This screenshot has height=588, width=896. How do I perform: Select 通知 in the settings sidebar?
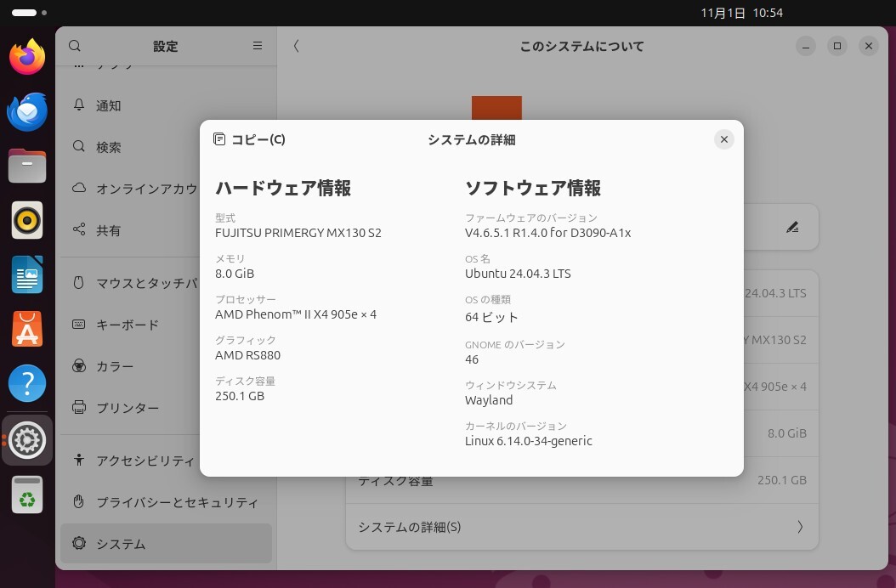109,105
